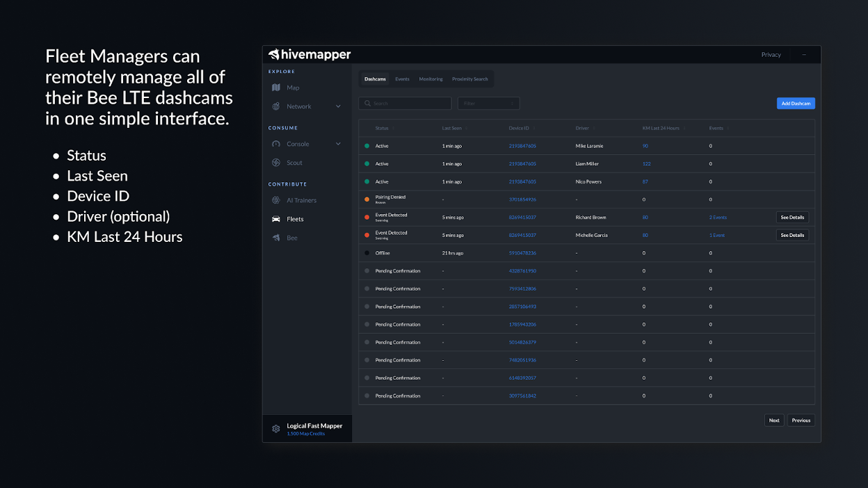Switch to the Dashcams tab
Image resolution: width=868 pixels, height=488 pixels.
[x=375, y=79]
